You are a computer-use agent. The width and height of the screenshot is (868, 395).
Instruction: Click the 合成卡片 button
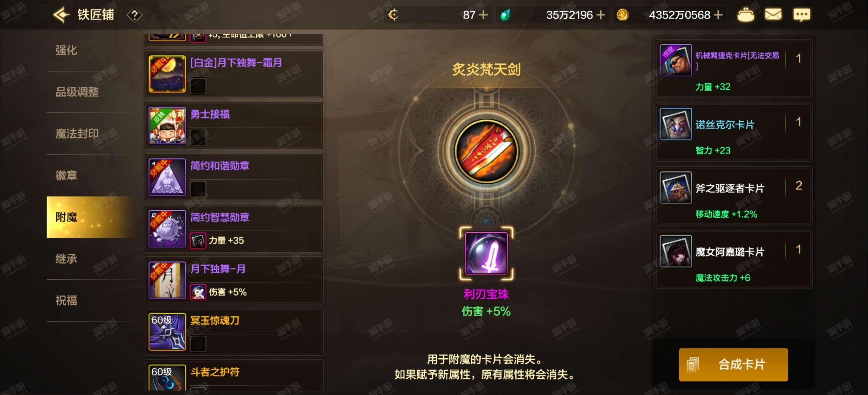point(733,364)
